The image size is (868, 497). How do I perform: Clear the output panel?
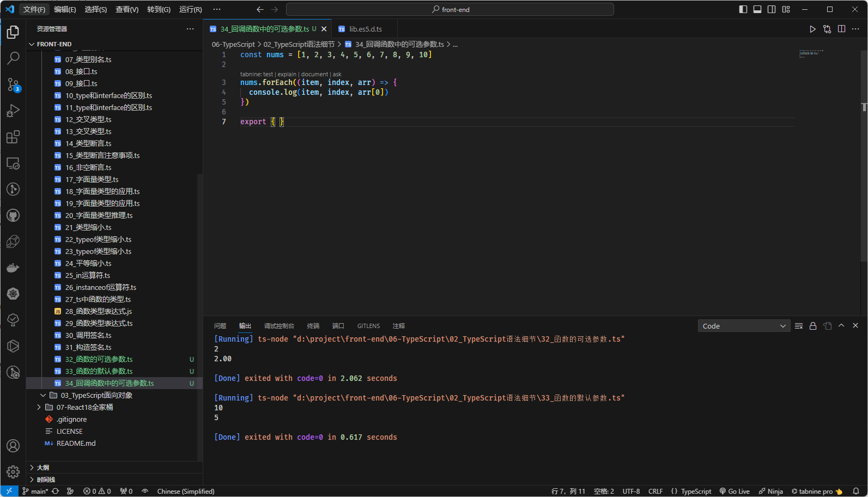click(799, 326)
